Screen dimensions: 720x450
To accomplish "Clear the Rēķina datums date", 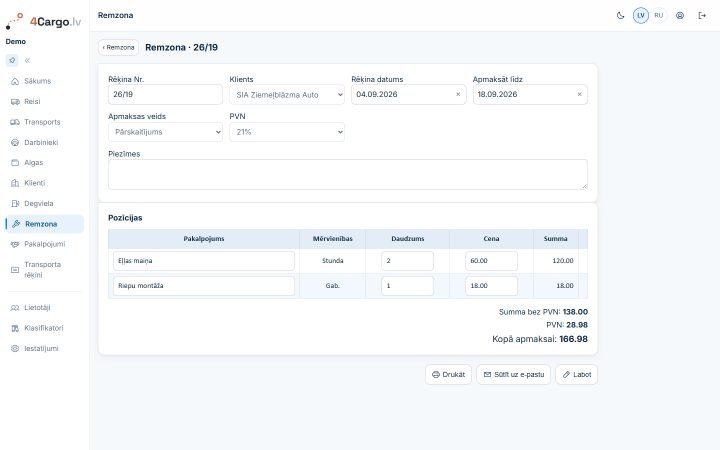I will pos(458,95).
